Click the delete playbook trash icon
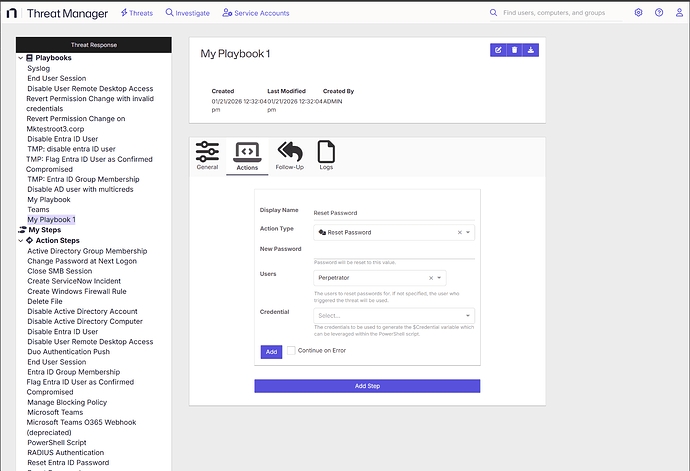 tap(514, 50)
